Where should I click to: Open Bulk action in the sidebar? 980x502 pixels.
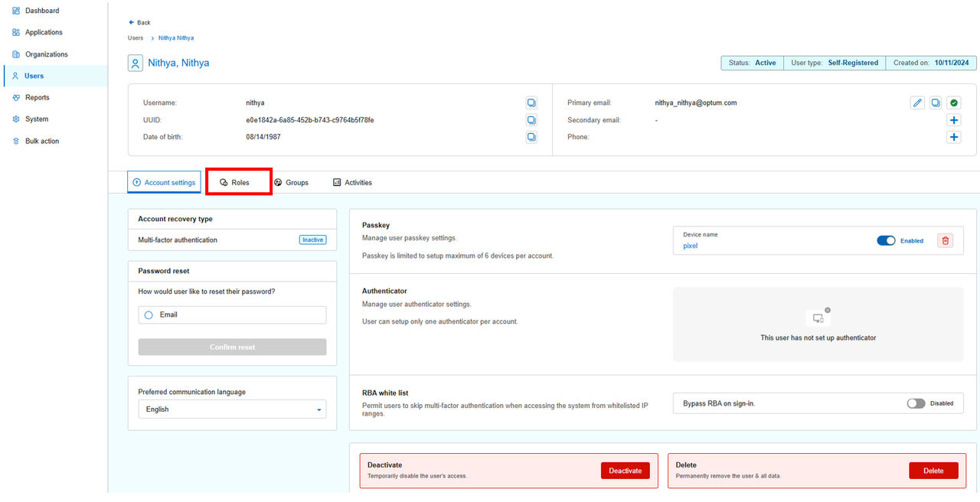(42, 141)
